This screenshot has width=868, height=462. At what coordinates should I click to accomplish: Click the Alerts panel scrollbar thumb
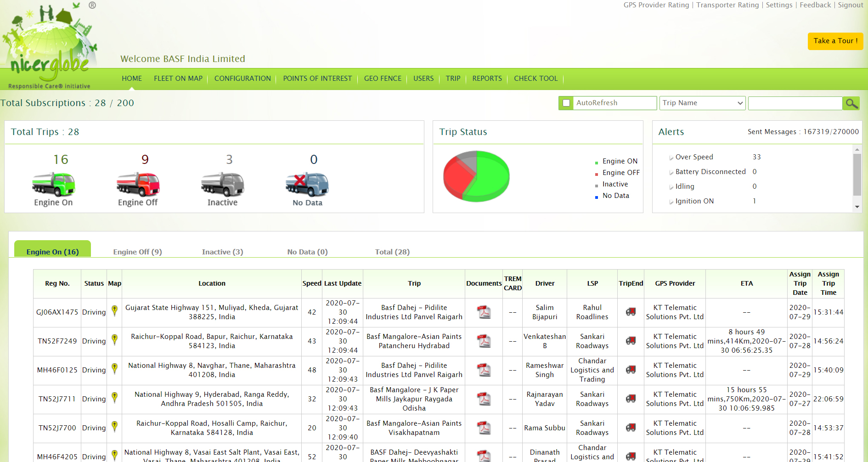tap(857, 175)
